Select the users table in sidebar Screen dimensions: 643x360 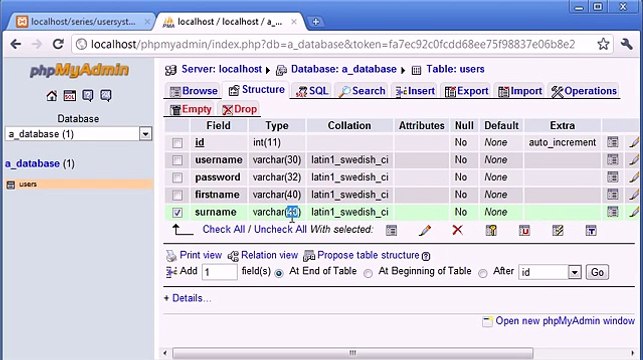pos(28,184)
